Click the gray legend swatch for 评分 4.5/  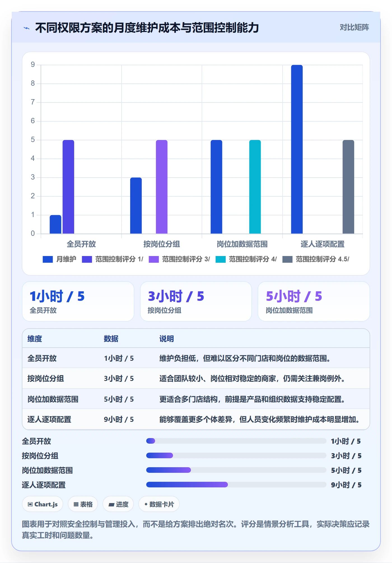coord(287,259)
